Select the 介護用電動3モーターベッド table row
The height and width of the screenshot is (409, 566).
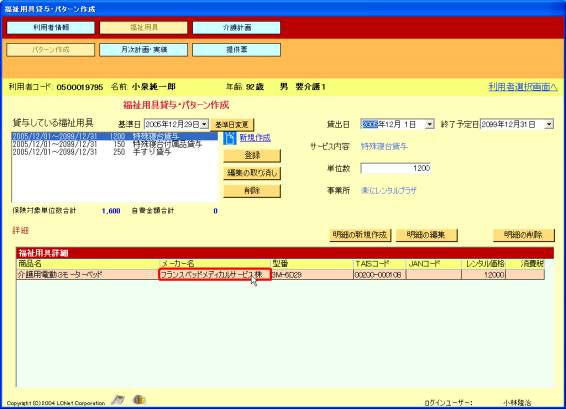[280, 275]
